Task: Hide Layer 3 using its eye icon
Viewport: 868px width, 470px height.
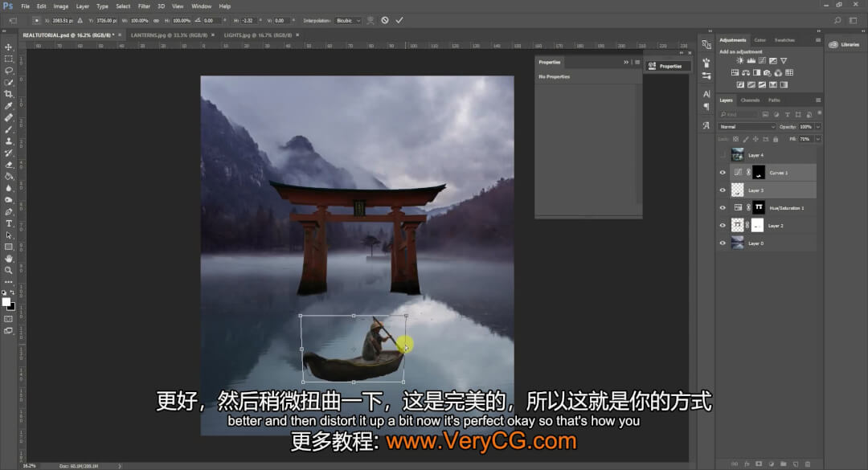Action: coord(723,190)
